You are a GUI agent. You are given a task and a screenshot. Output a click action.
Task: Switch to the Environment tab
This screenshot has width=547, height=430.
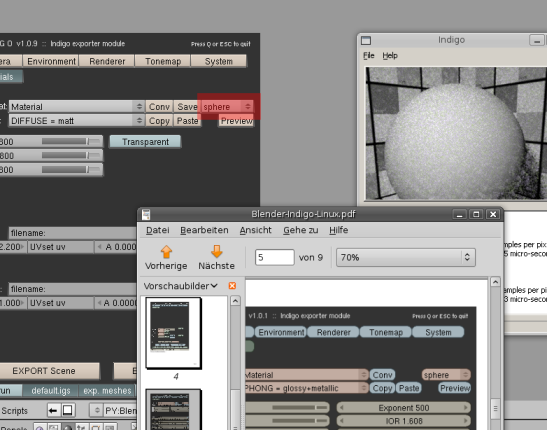(x=51, y=61)
